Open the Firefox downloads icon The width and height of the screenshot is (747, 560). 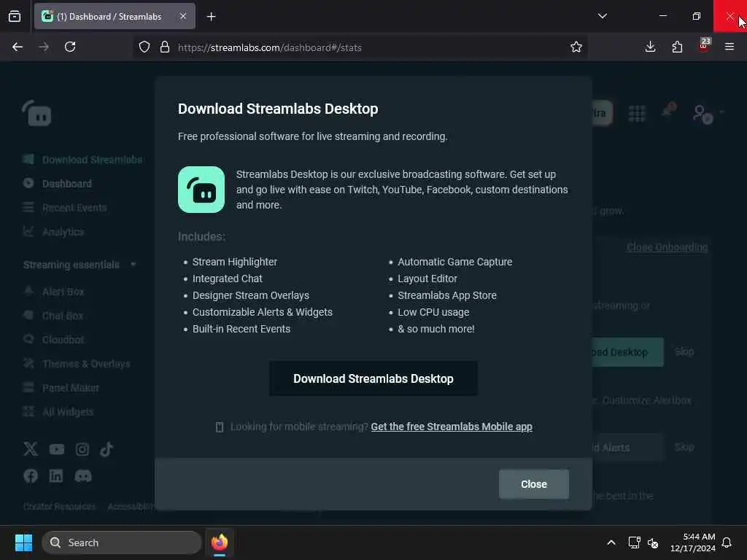650,47
